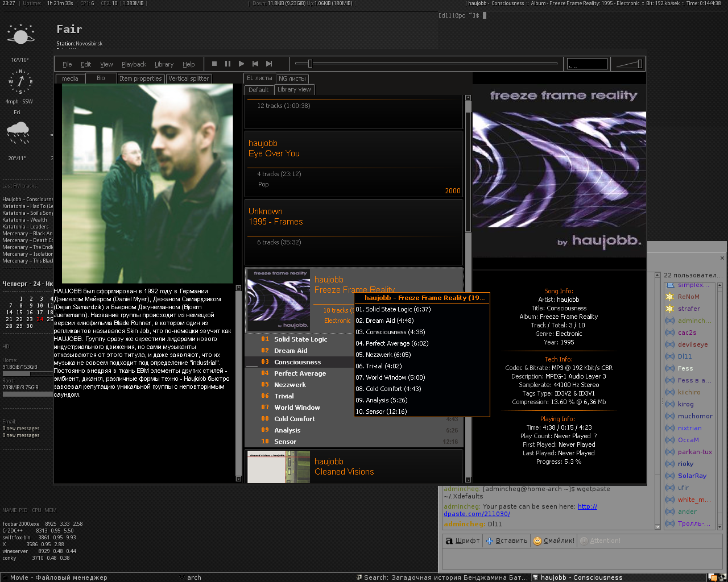The image size is (728, 582).
Task: Click the volume slider control
Action: tap(629, 64)
